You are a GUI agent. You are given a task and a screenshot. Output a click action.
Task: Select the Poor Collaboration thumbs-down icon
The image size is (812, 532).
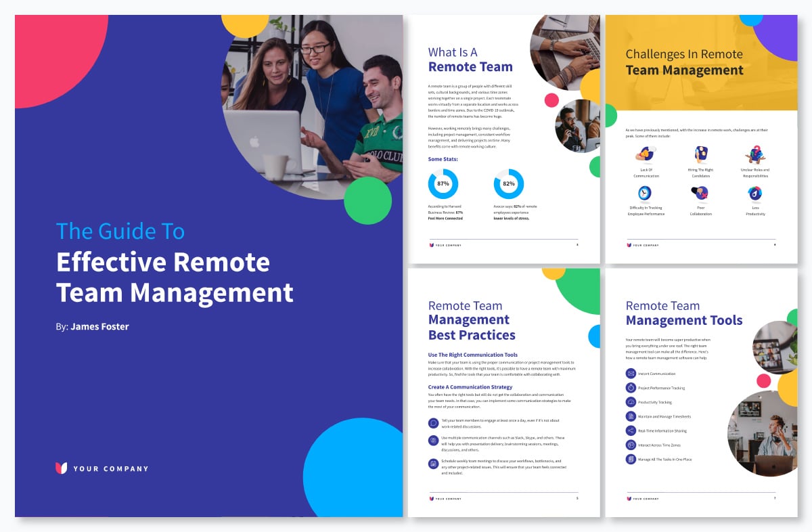coord(701,193)
